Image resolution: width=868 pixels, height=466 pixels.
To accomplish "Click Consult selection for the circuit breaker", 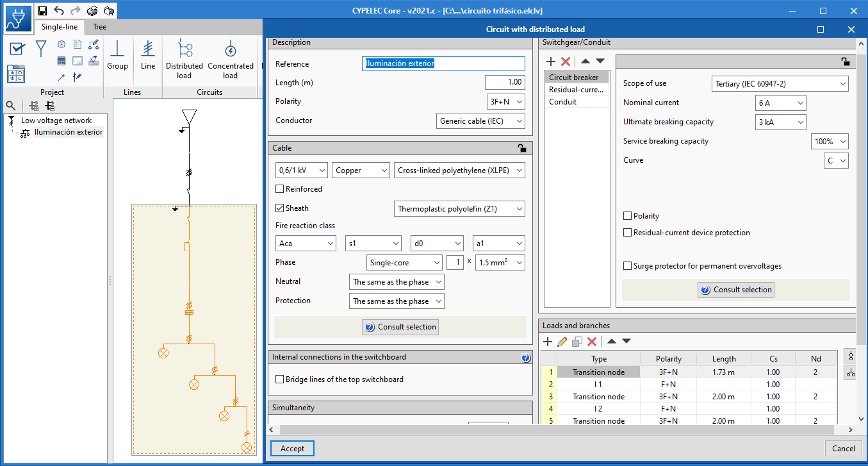I will pos(736,290).
